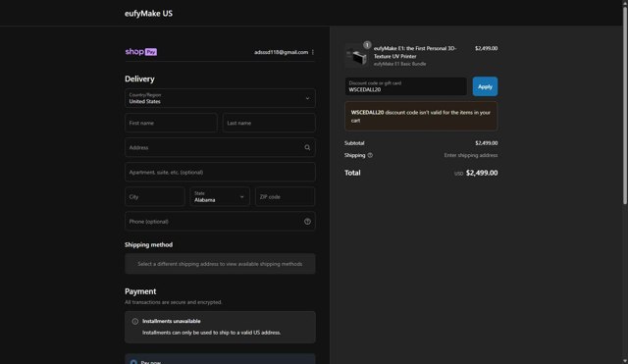The width and height of the screenshot is (628, 364).
Task: Open the Country/Region dropdown
Action: [x=220, y=98]
